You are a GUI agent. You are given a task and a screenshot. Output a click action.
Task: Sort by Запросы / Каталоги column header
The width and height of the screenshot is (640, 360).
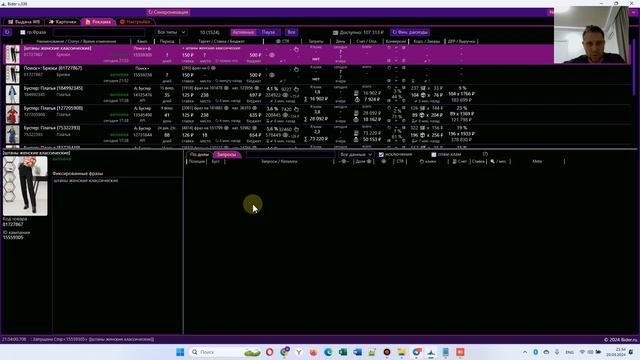(279, 162)
